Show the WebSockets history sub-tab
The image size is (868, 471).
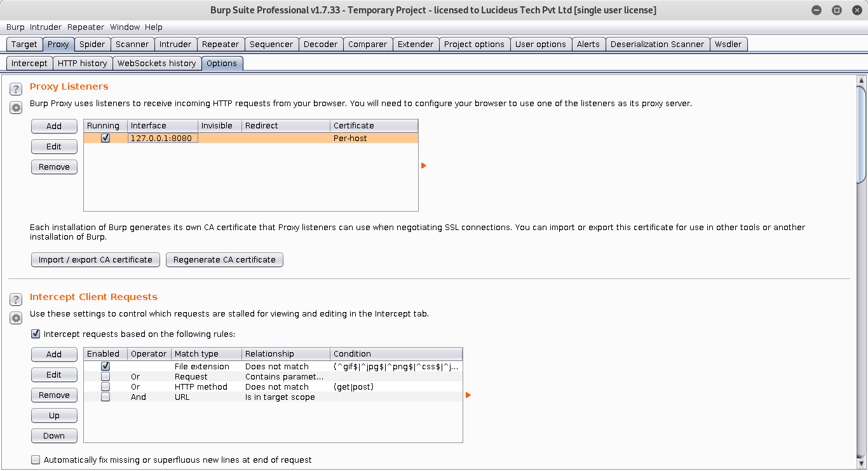(157, 63)
